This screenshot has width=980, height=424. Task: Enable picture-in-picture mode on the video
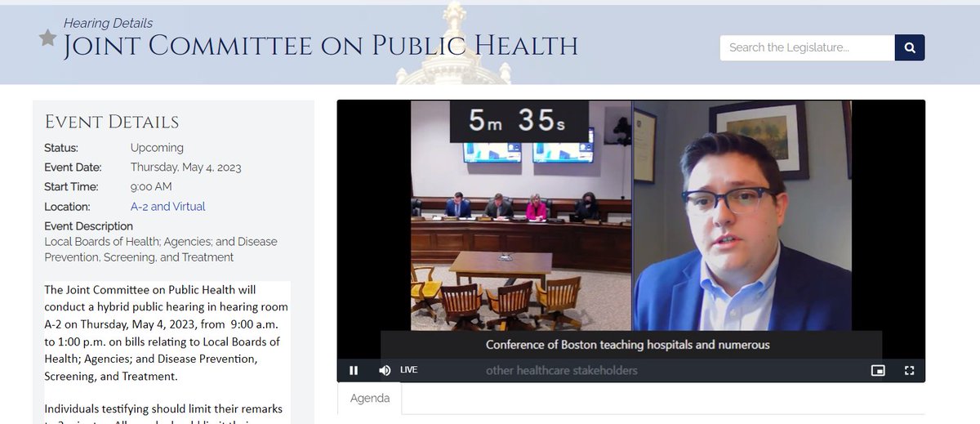click(879, 370)
